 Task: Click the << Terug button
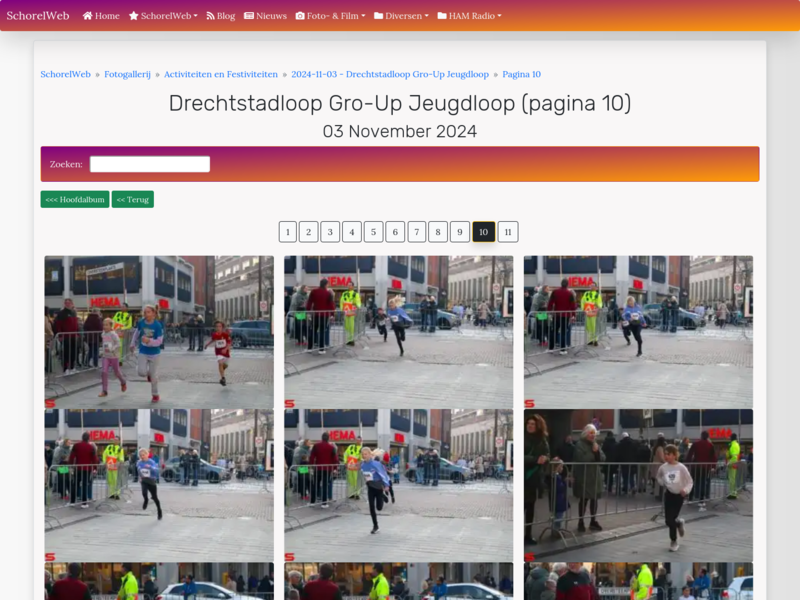point(133,199)
